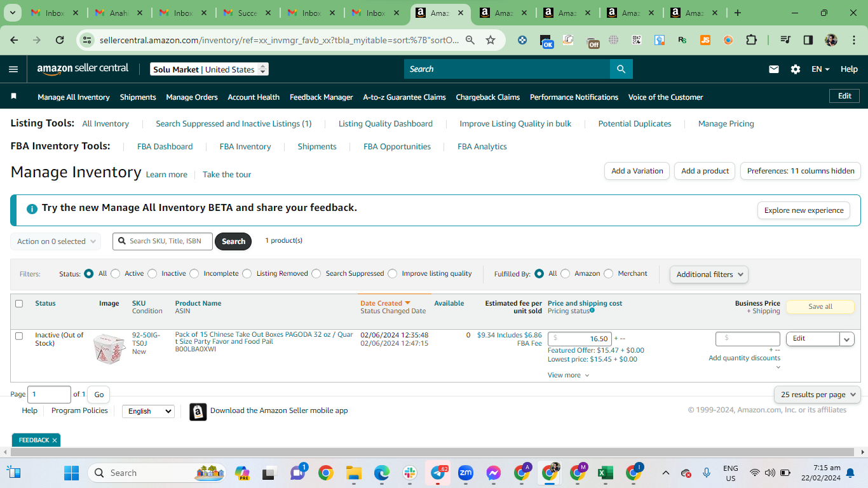
Task: Open Slack from the taskbar
Action: (x=409, y=473)
